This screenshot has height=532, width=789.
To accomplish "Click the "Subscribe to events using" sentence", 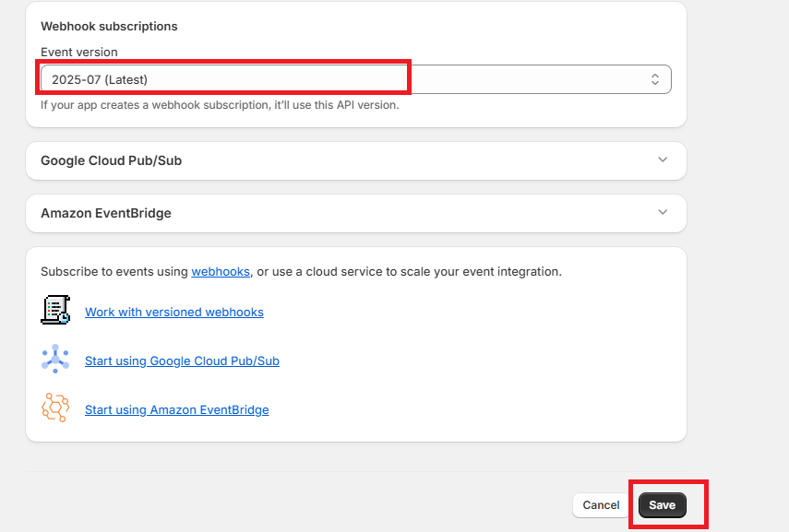I will coord(115,272).
